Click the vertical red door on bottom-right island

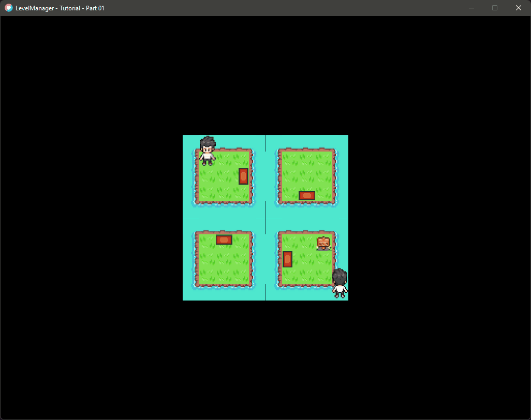pos(288,258)
